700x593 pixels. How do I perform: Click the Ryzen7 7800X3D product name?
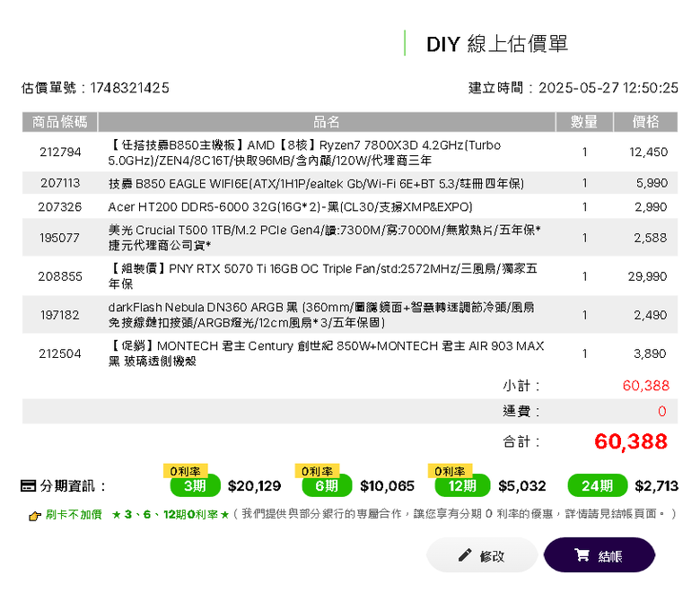[x=304, y=153]
